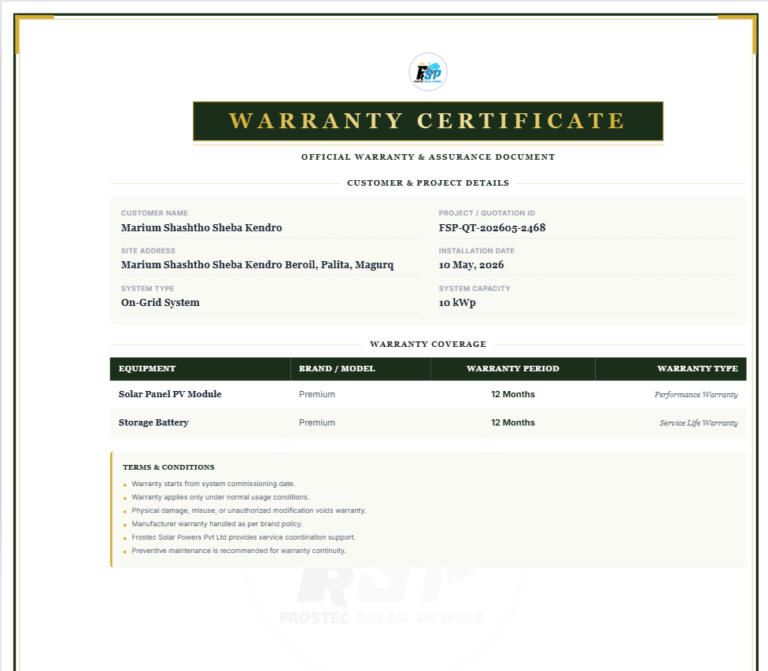Click the WARRANTY CERTIFICATE title banner
Viewport: 768px width, 671px height.
(428, 121)
